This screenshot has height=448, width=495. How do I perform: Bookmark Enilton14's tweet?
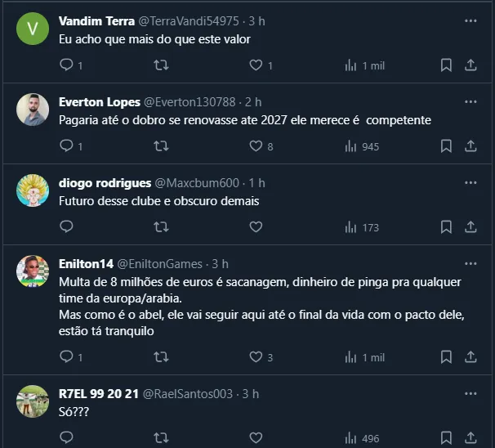click(446, 356)
